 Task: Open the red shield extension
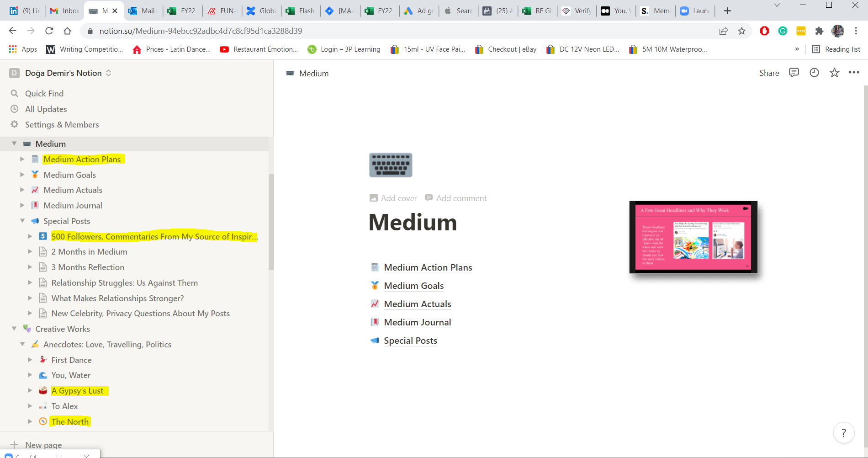click(x=764, y=31)
